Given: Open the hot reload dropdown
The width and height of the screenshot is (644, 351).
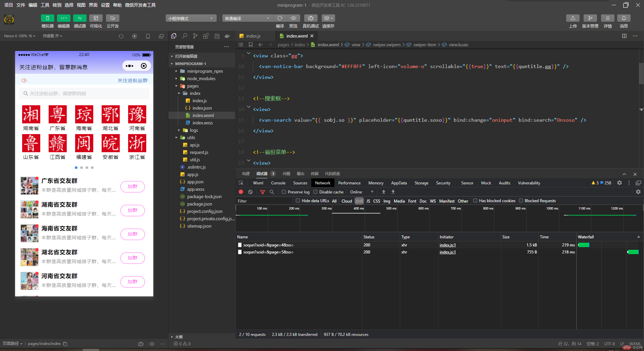Looking at the screenshot, I should pos(52,36).
